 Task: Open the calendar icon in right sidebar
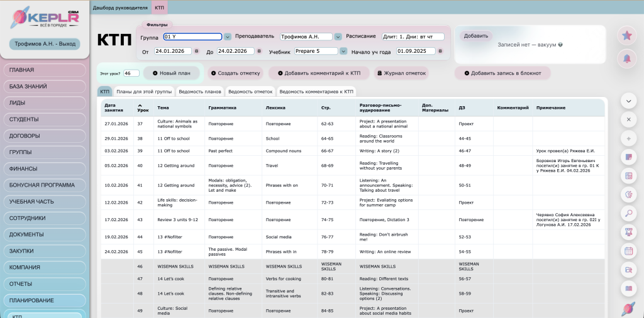tap(628, 251)
